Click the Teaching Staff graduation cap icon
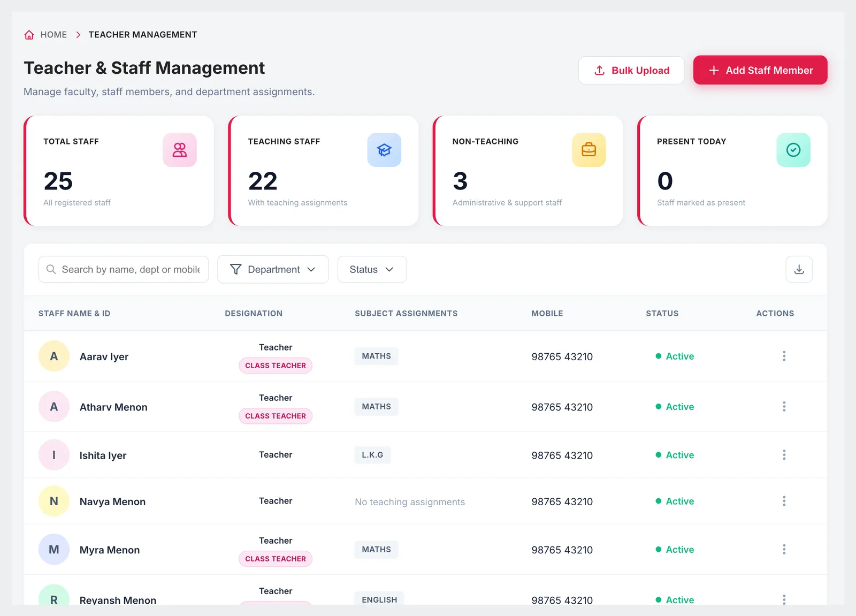This screenshot has width=856, height=616. [384, 150]
